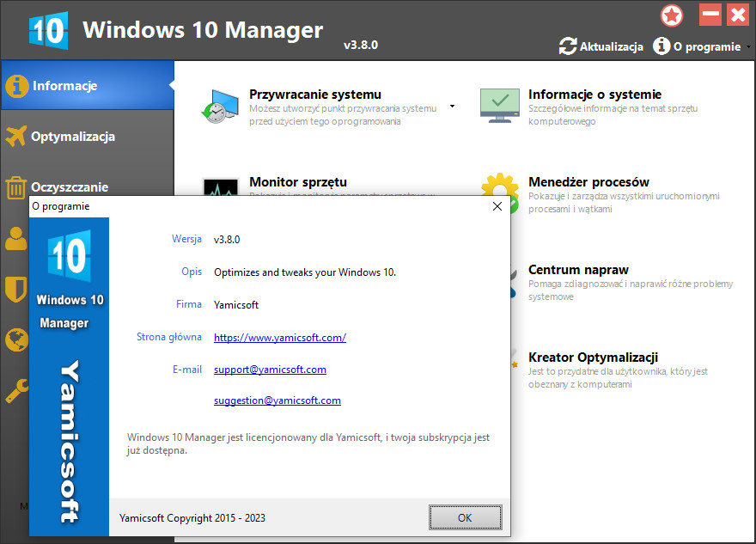The image size is (756, 544).
Task: Click the Yamicsoft company name text
Action: [x=236, y=305]
